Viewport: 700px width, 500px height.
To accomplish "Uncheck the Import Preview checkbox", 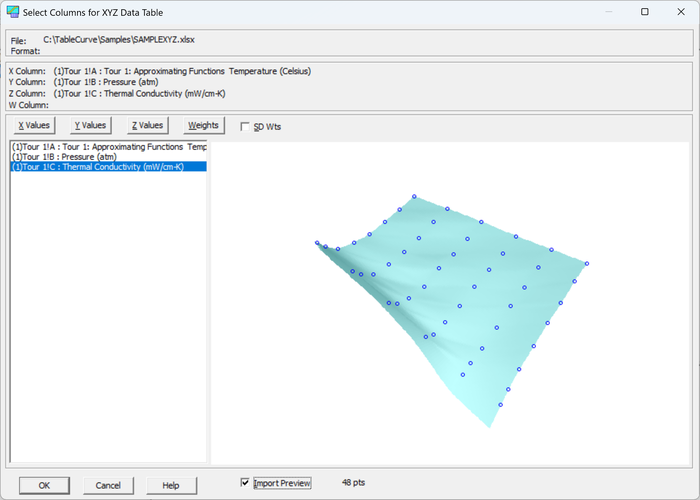I will tap(245, 483).
